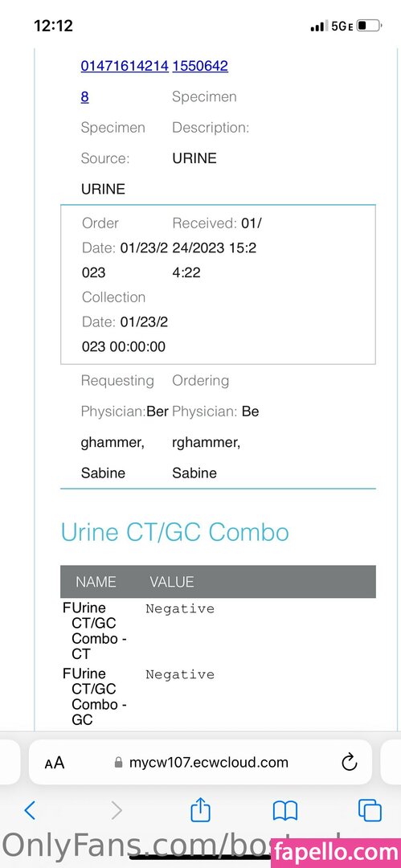Tap the padlock site security icon
Screen dimensions: 401x868
118,763
